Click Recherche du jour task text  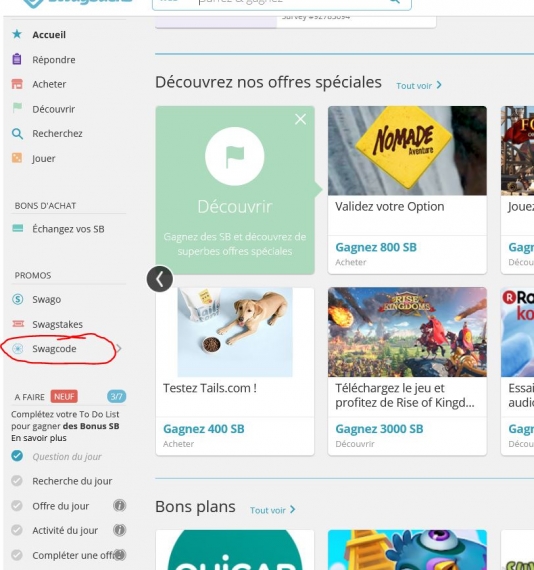(72, 481)
